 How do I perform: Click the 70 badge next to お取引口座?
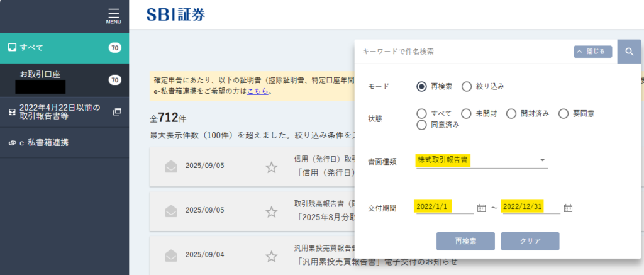coord(115,80)
